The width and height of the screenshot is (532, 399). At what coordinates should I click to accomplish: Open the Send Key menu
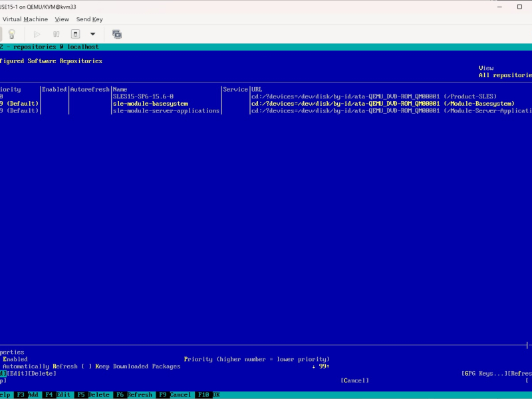[89, 19]
